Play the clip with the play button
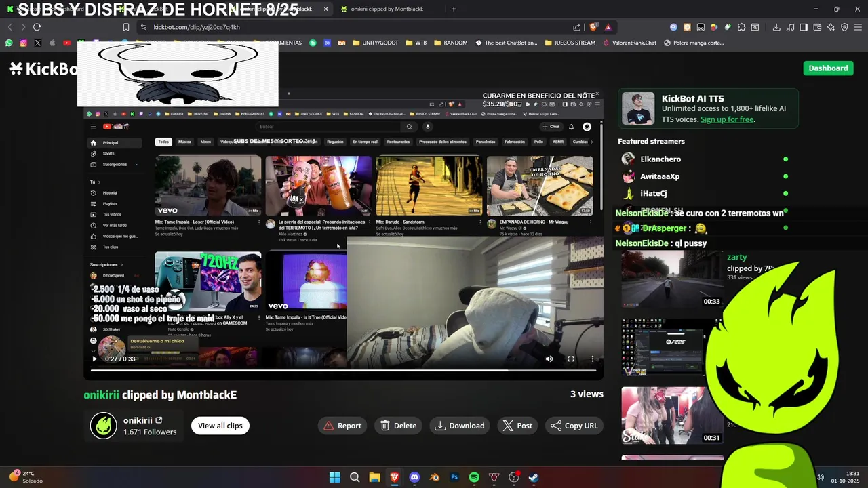The height and width of the screenshot is (488, 868). tap(94, 359)
